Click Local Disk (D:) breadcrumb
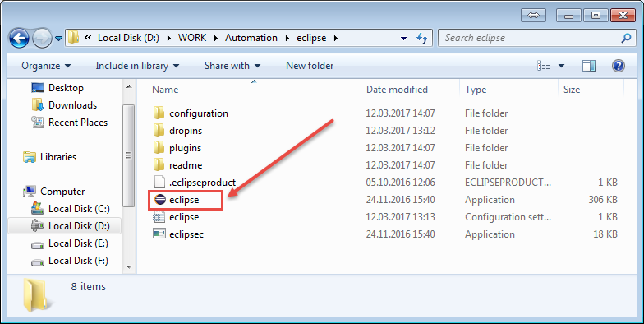The height and width of the screenshot is (324, 644). (x=128, y=38)
